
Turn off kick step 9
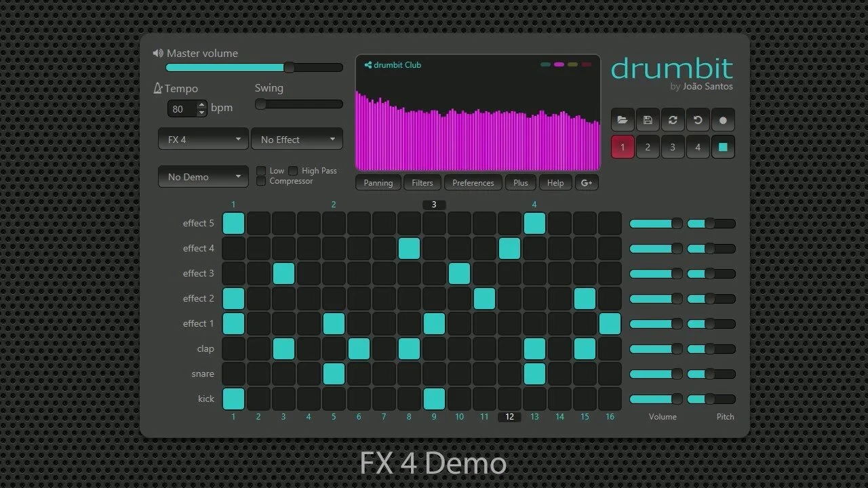click(434, 399)
